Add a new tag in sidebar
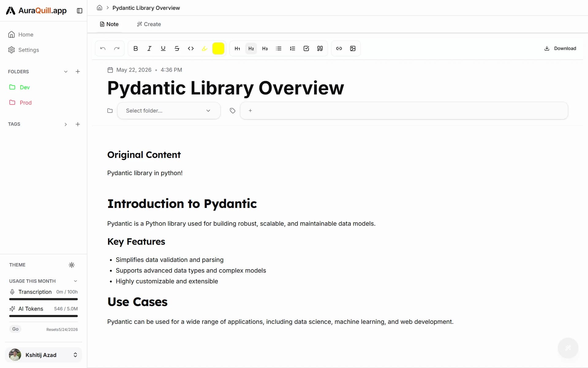Screen dimensions: 588x368 click(78, 124)
